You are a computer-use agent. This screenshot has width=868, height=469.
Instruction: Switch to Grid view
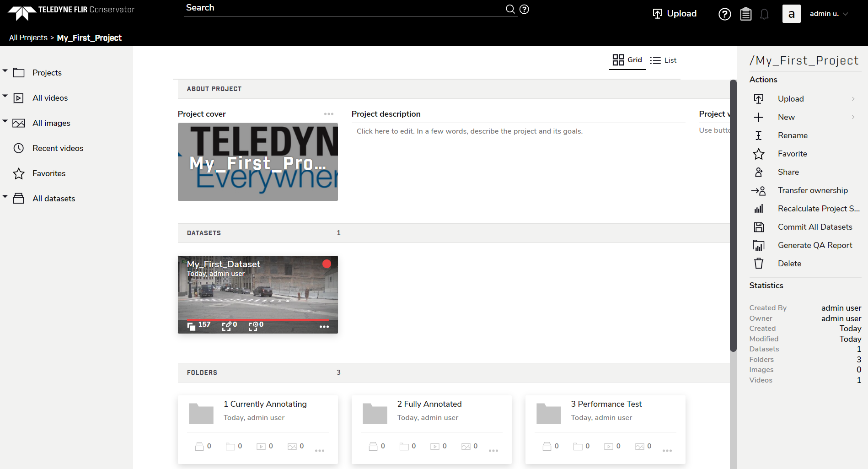point(627,60)
